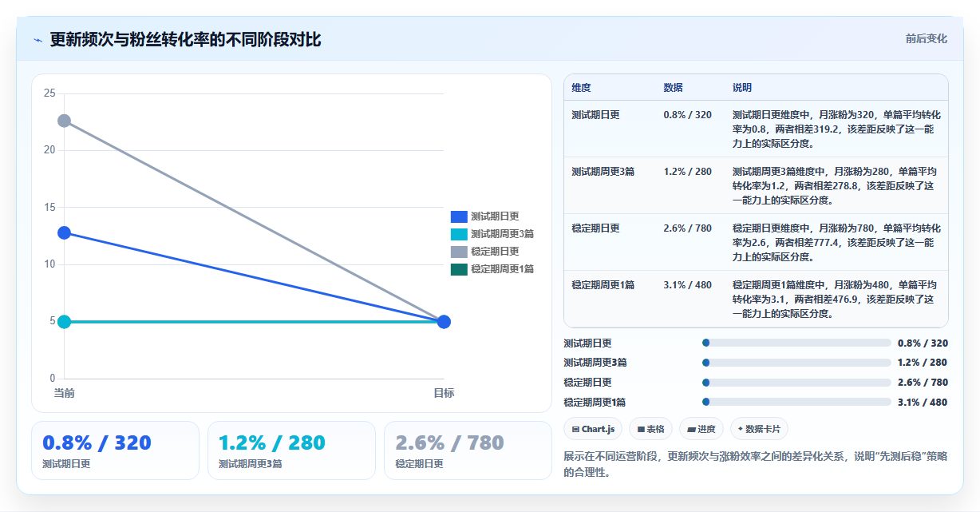Screen dimensions: 980x512
Task: Click the description mentioning 相差777.4
Action: click(836, 242)
